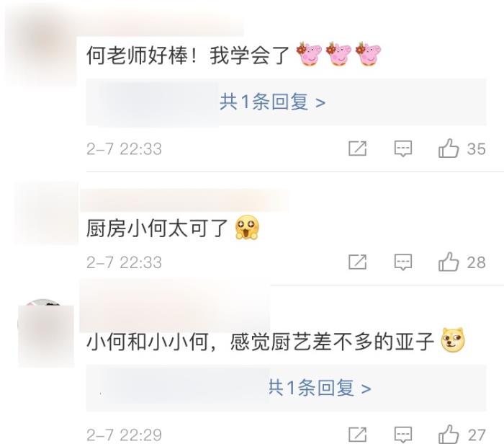Like the comment with 35 likes

(x=449, y=148)
